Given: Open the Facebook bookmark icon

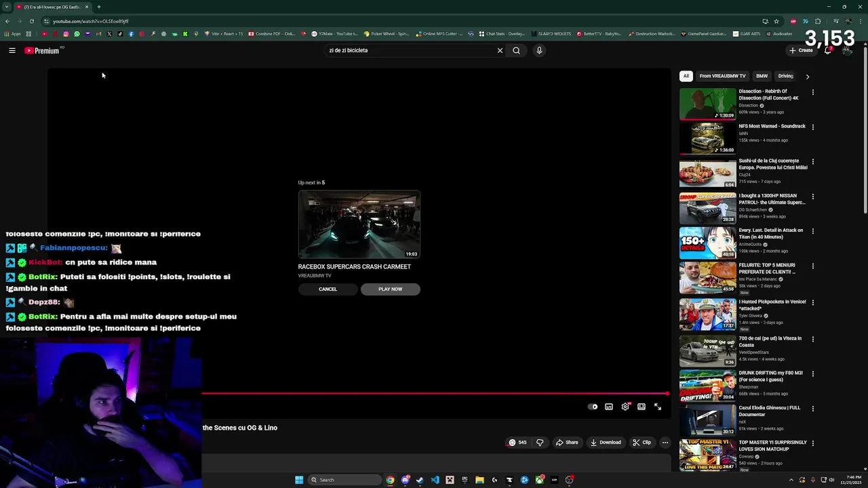Looking at the screenshot, I should (131, 34).
